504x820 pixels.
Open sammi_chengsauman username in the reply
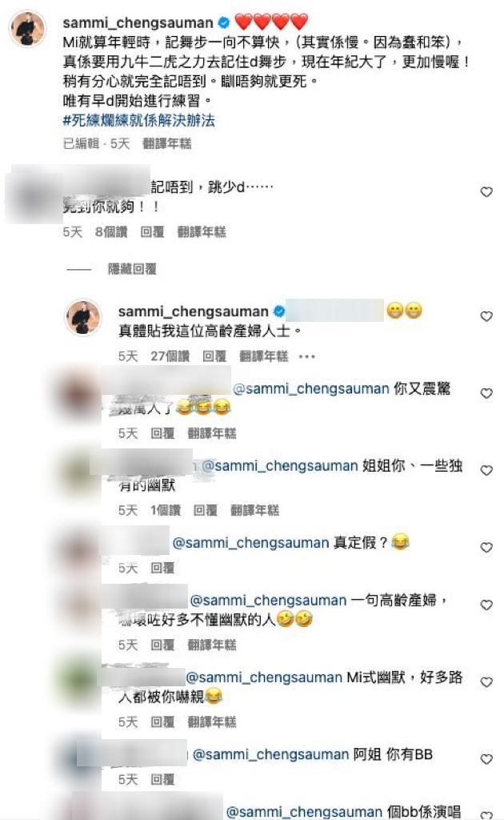pyautogui.click(x=194, y=312)
